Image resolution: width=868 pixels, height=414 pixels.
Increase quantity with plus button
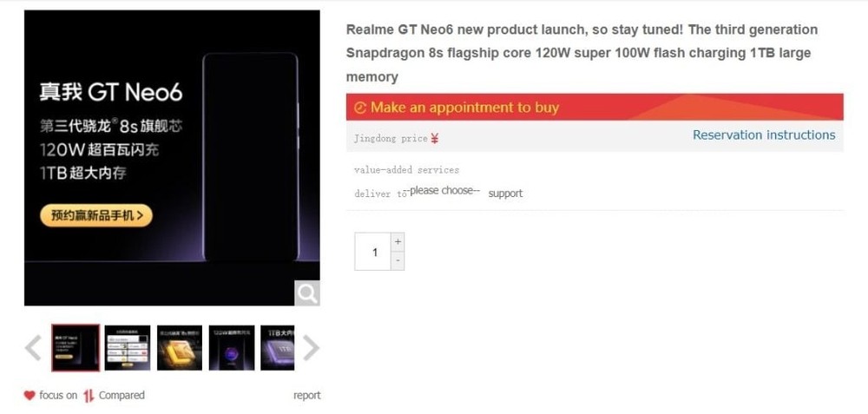pos(398,242)
